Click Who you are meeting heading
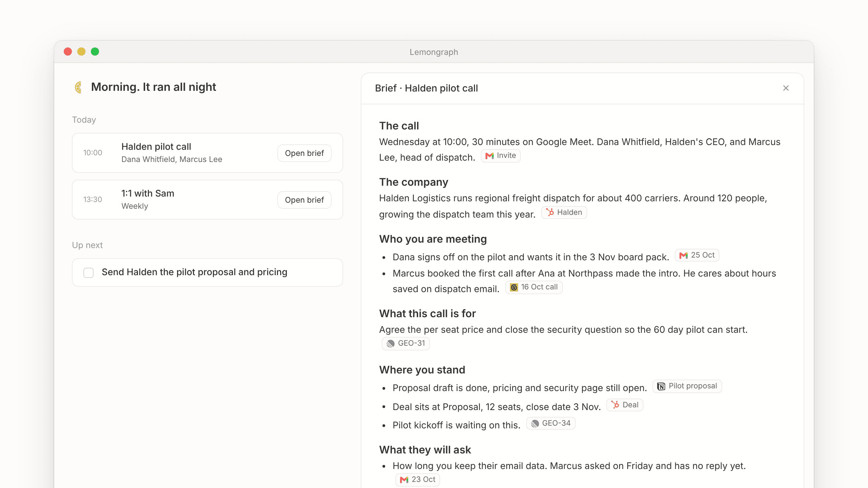 point(433,239)
